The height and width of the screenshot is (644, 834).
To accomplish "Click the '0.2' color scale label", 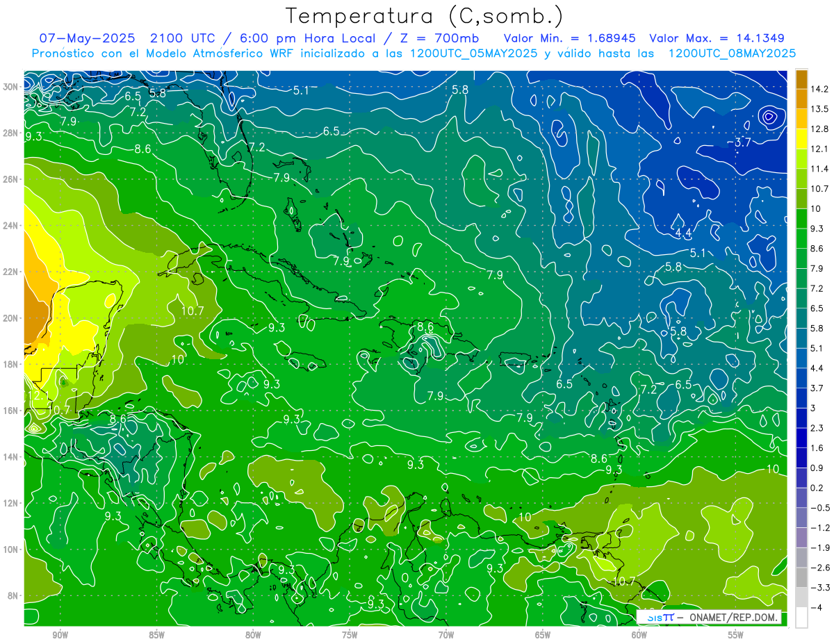I will [x=817, y=488].
